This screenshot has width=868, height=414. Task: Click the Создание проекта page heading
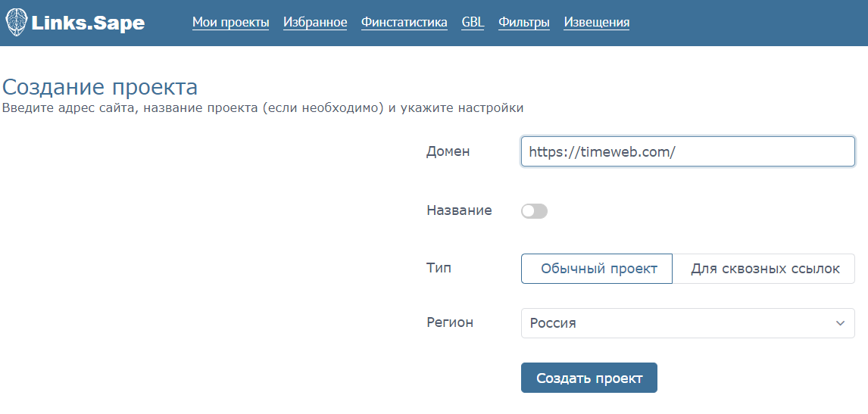pos(100,87)
